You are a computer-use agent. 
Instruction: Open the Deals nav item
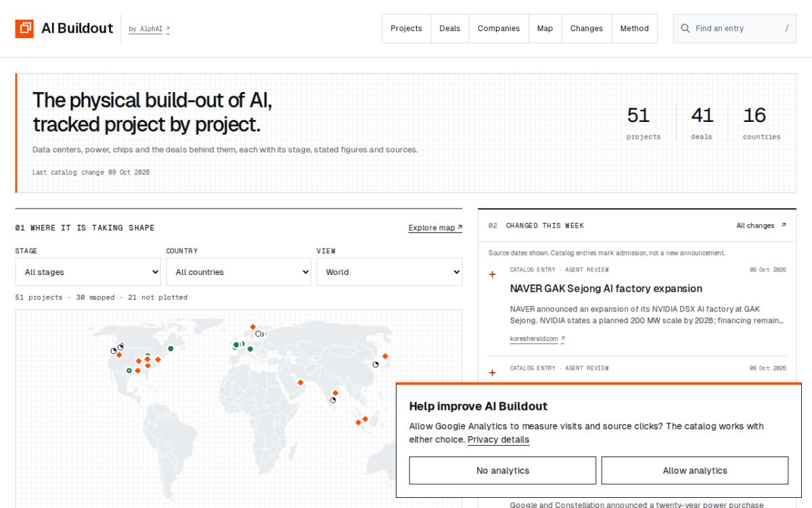[449, 28]
